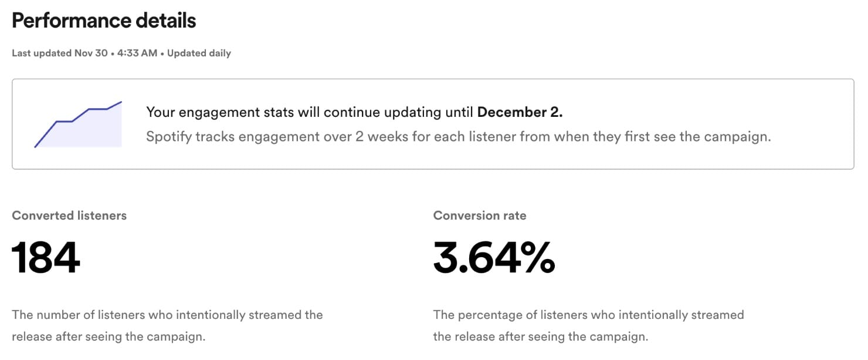Click the engagement trend chart icon
The image size is (868, 360).
pos(78,125)
